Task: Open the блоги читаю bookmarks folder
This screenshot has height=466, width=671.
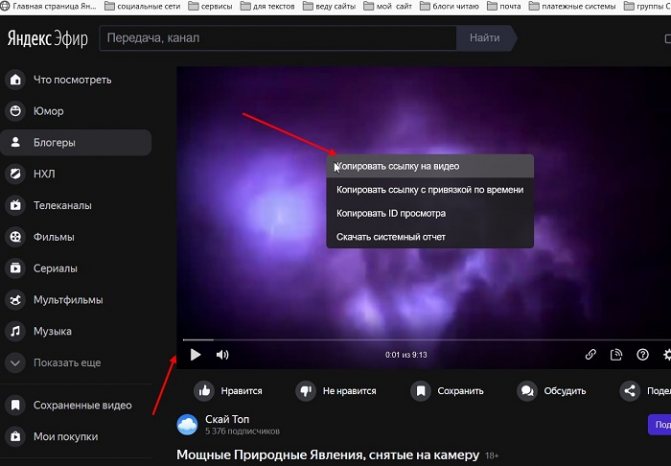Action: (449, 6)
